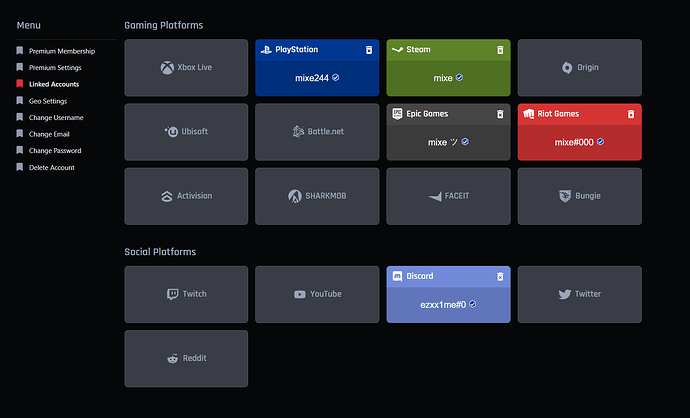Click the verified badge on Epic Games card
690x418 pixels.
tap(465, 142)
